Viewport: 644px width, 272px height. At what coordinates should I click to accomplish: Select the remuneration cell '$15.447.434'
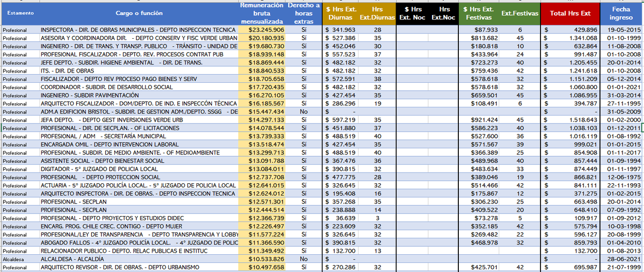(261, 112)
